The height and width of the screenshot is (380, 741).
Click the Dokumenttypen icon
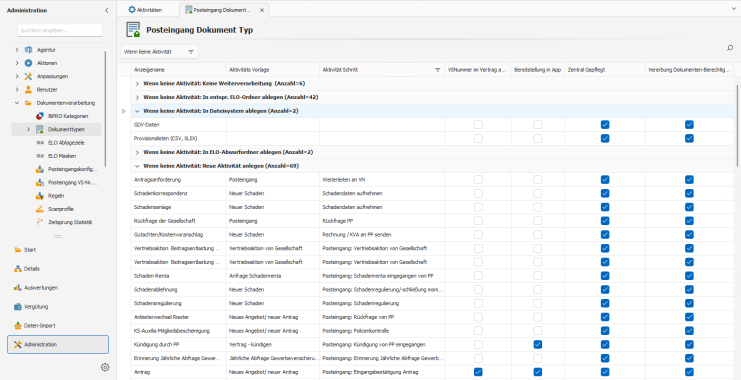(x=40, y=129)
